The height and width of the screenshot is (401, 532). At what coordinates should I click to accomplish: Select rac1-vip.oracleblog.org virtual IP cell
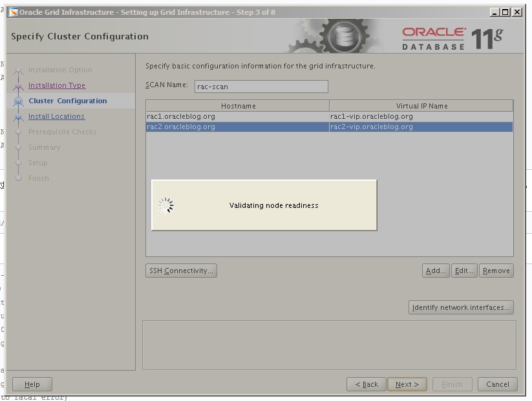(x=421, y=116)
